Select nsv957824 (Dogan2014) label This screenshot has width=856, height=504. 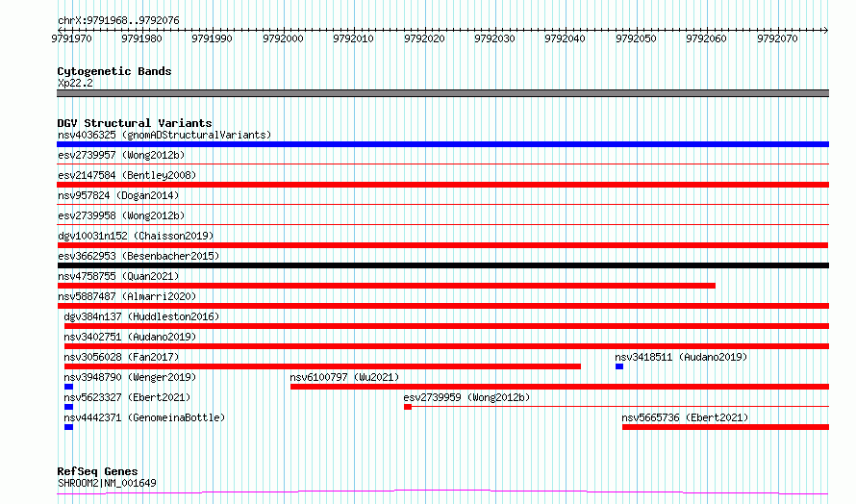[118, 195]
